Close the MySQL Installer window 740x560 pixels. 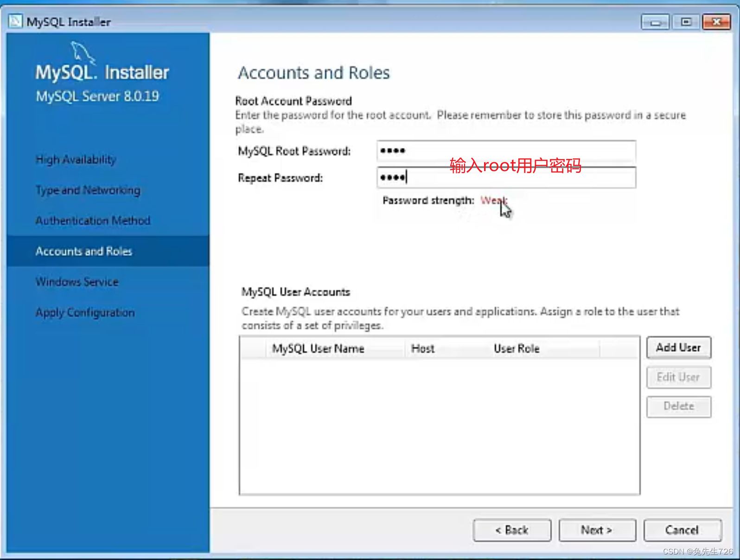(716, 22)
